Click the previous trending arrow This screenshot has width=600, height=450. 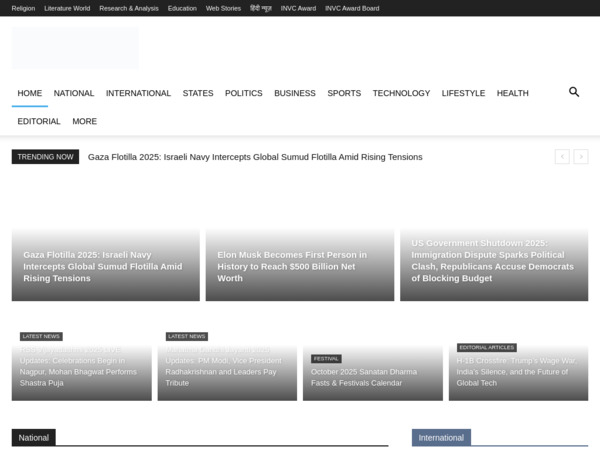tap(562, 157)
